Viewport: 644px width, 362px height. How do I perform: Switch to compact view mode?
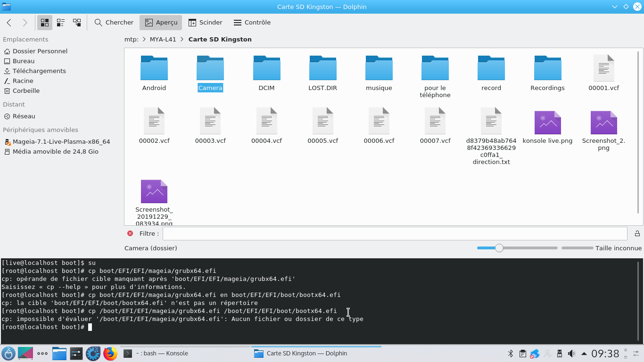pos(61,23)
